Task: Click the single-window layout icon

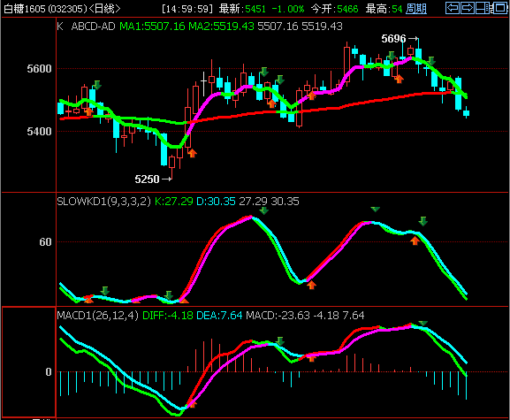Action: pos(499,7)
